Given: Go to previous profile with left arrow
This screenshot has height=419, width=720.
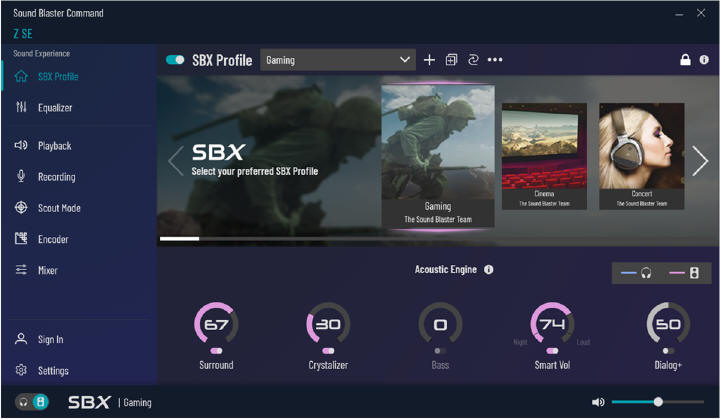Looking at the screenshot, I should coord(176,161).
